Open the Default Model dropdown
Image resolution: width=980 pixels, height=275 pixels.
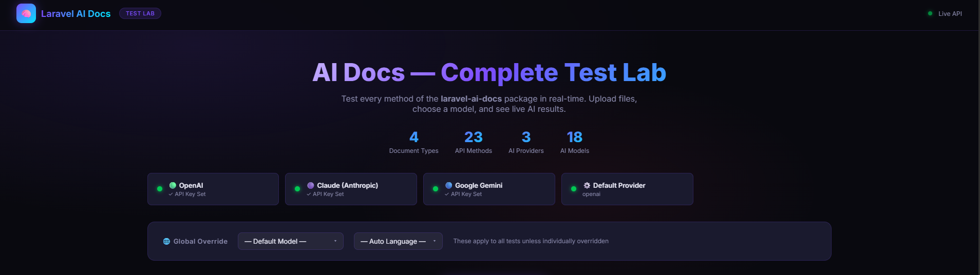point(291,241)
